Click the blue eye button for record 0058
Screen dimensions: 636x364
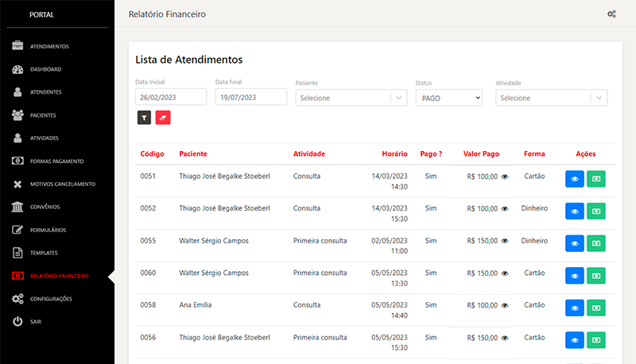click(x=575, y=308)
